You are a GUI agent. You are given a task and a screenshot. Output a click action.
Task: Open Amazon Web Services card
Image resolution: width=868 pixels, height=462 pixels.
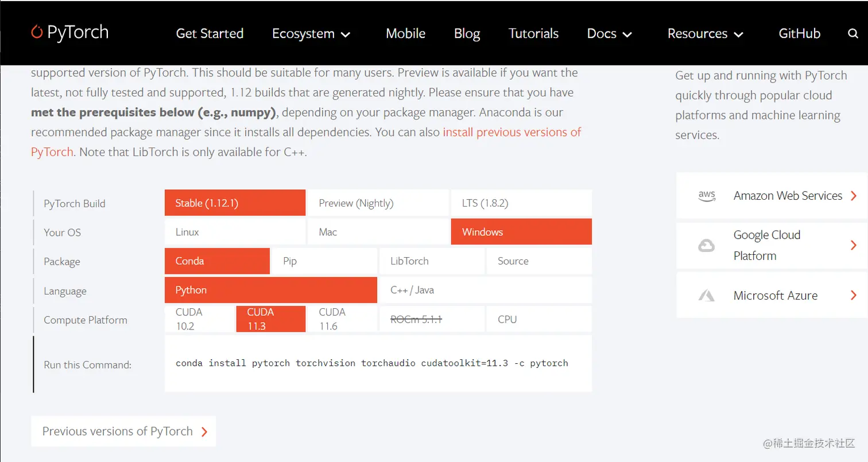(x=772, y=196)
